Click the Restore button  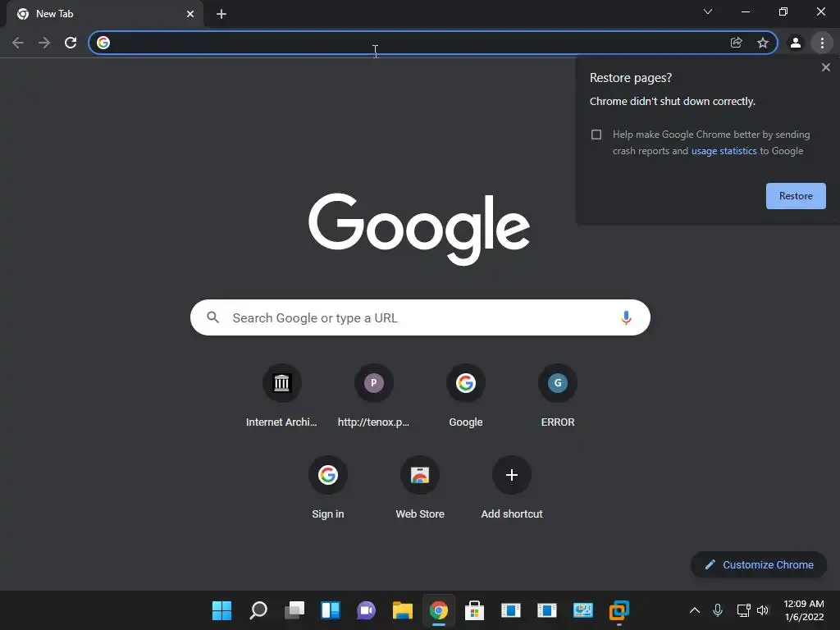pos(796,196)
